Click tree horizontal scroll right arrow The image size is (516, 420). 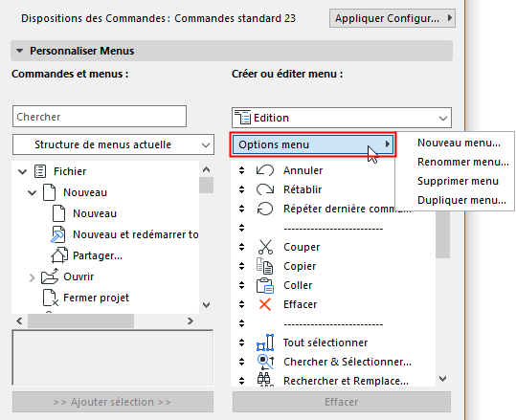point(191,321)
